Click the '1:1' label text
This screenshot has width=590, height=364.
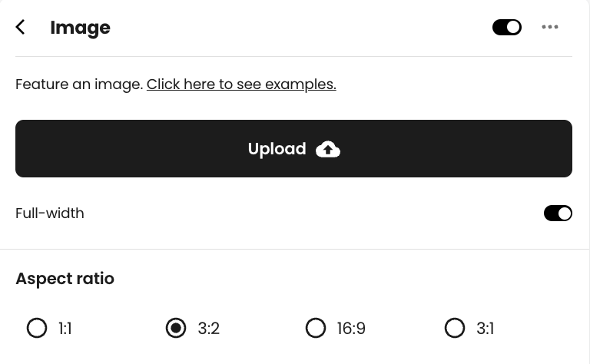point(65,328)
